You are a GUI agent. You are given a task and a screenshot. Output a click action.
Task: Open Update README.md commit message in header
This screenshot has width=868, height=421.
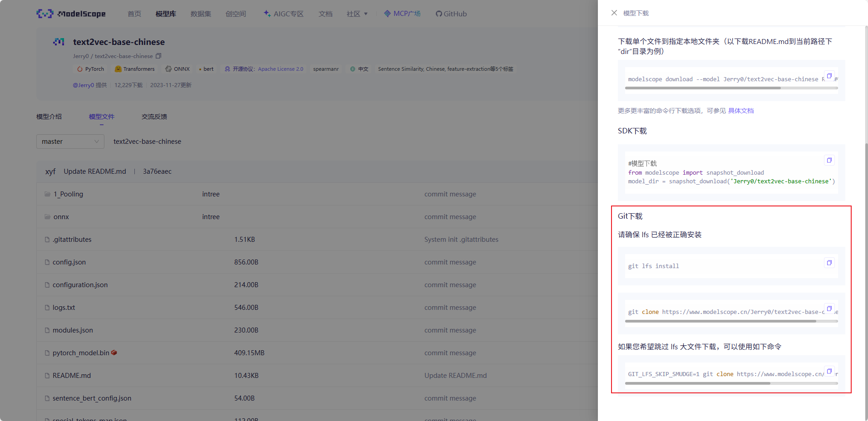[95, 171]
